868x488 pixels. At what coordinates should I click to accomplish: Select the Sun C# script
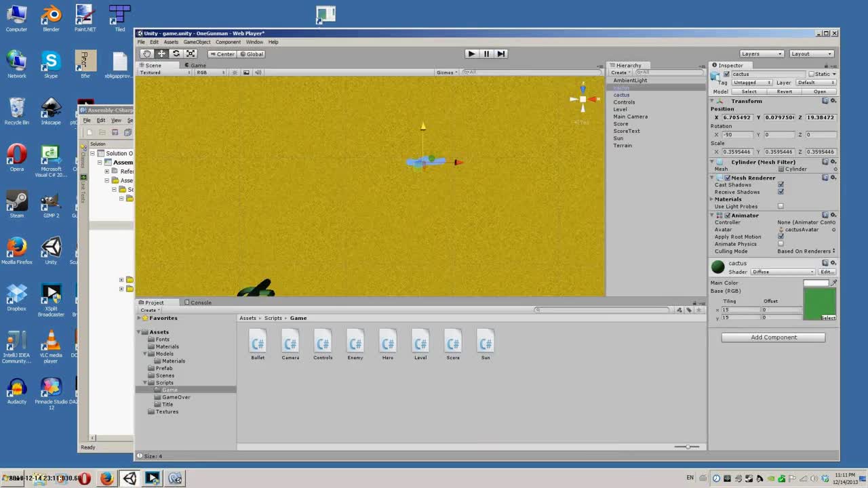click(486, 344)
